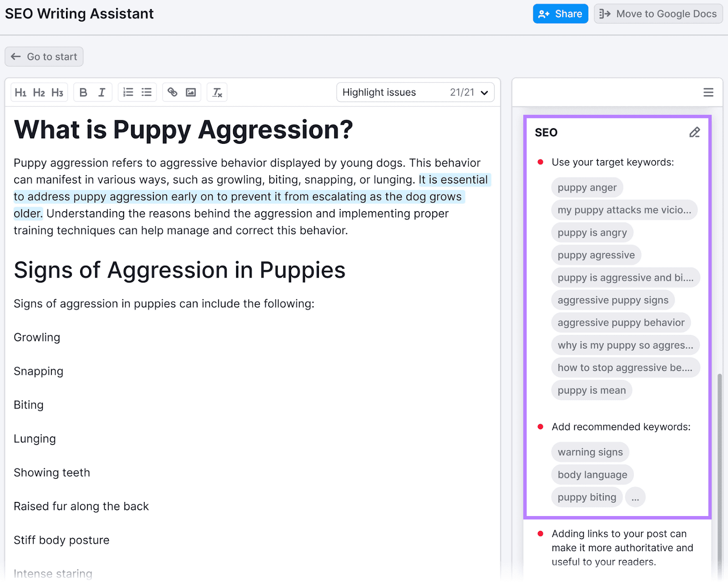Apply Heading 1 formatting
Image resolution: width=728 pixels, height=582 pixels.
pyautogui.click(x=20, y=92)
